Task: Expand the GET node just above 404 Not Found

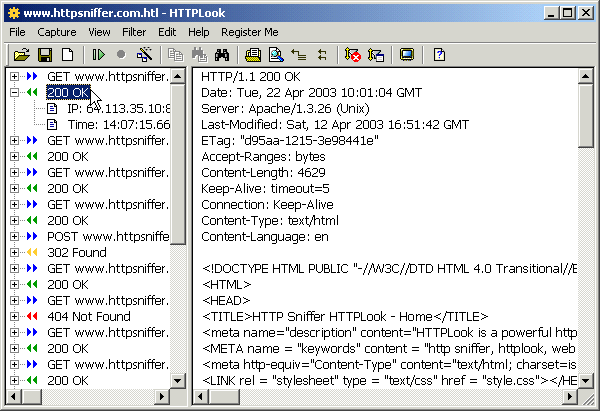Action: coord(14,300)
